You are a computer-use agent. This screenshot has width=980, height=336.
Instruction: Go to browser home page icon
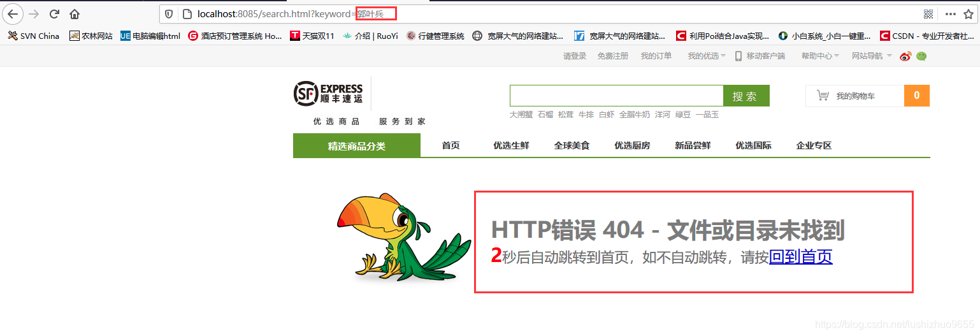(75, 13)
